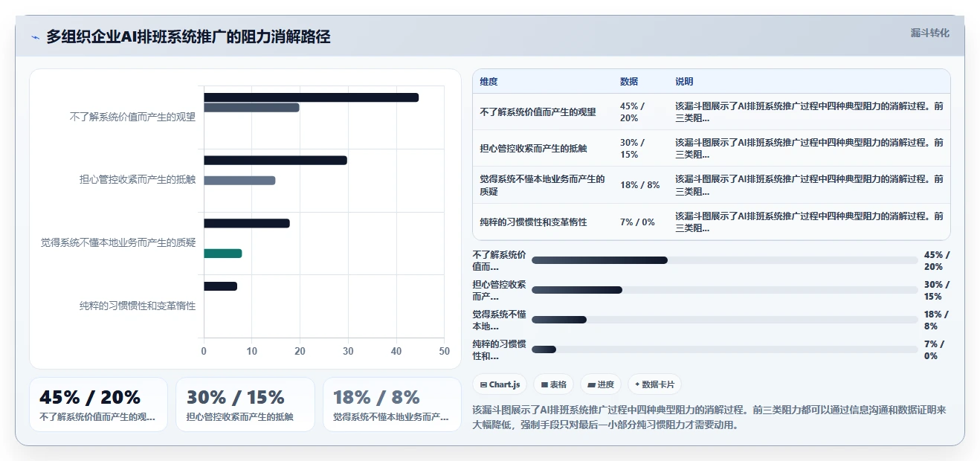Click the title 多组织企业AI排班系统推广的阻力消解路径
Viewport: 980px width, 461px height.
click(188, 36)
